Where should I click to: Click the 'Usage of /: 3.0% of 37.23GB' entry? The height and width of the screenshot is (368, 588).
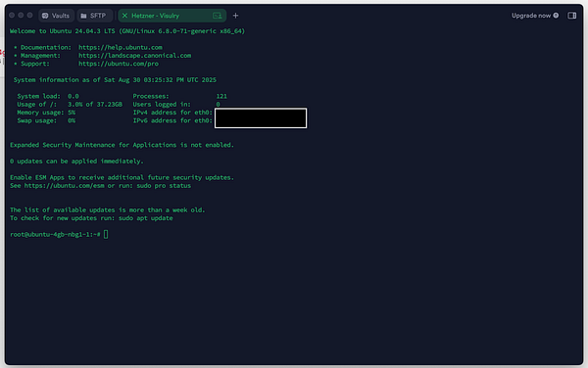[70, 105]
